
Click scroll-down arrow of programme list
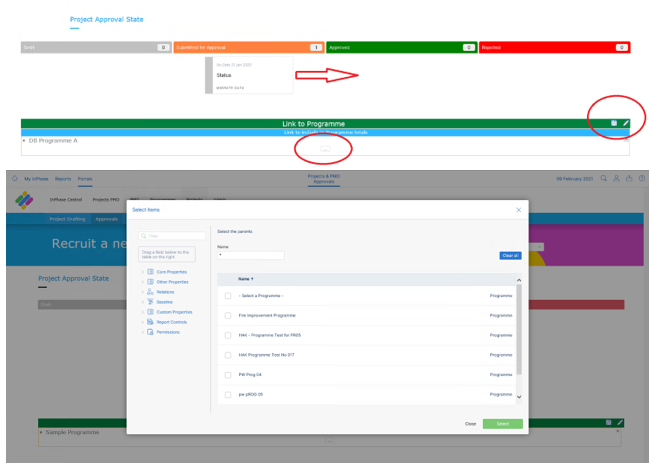(519, 397)
